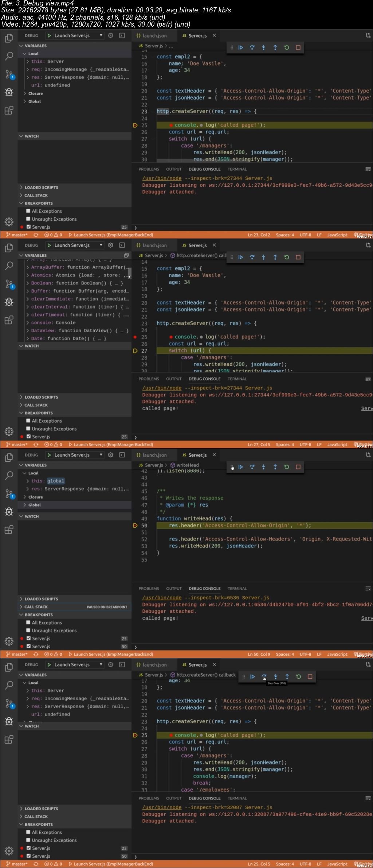Stop debugging in the Ln 23, Col 2 frame
This screenshot has height=868, width=373.
tap(298, 47)
